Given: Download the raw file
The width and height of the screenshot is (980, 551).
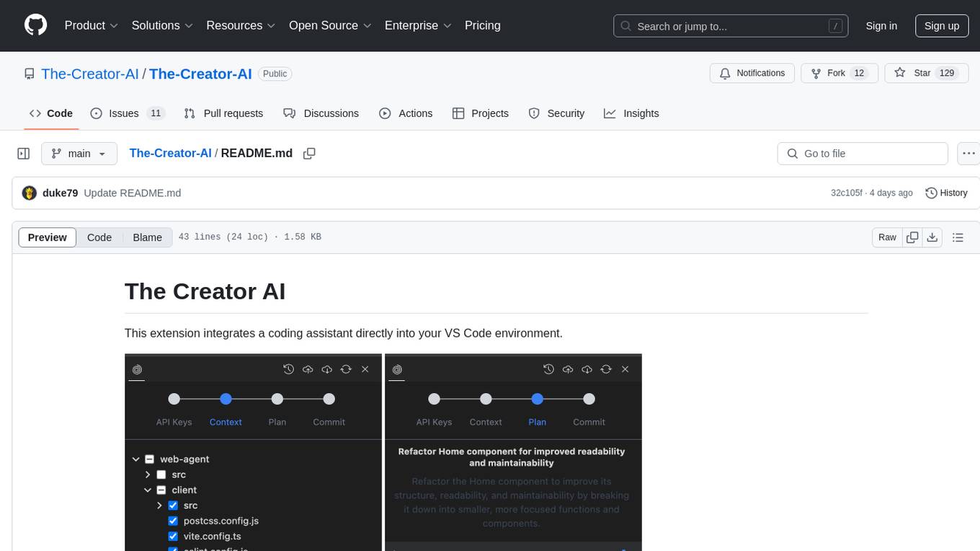Looking at the screenshot, I should point(932,237).
